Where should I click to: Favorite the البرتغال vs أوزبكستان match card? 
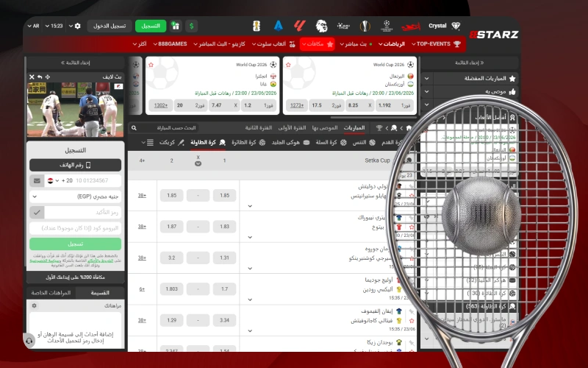(288, 65)
